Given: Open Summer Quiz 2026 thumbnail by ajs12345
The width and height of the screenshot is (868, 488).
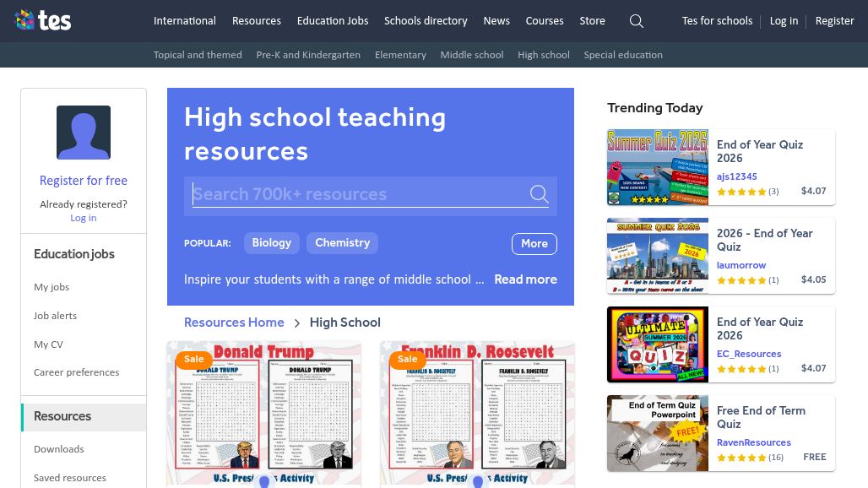Looking at the screenshot, I should [658, 168].
